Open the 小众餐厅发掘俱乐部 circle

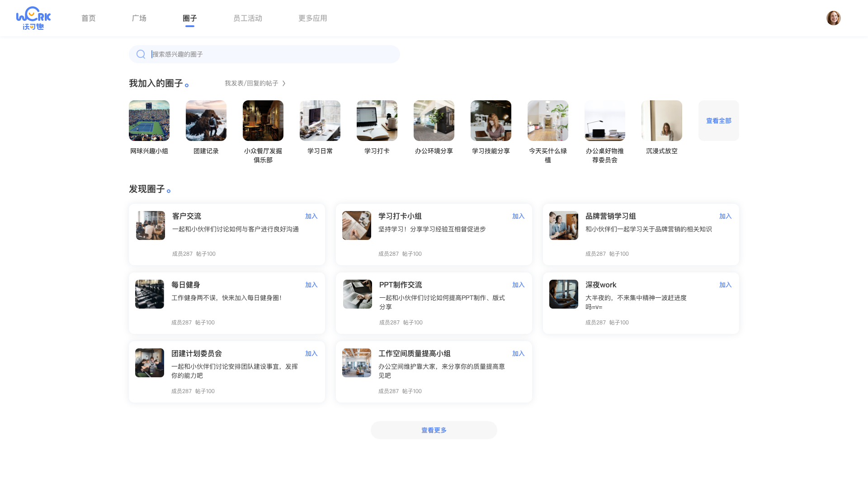(263, 121)
